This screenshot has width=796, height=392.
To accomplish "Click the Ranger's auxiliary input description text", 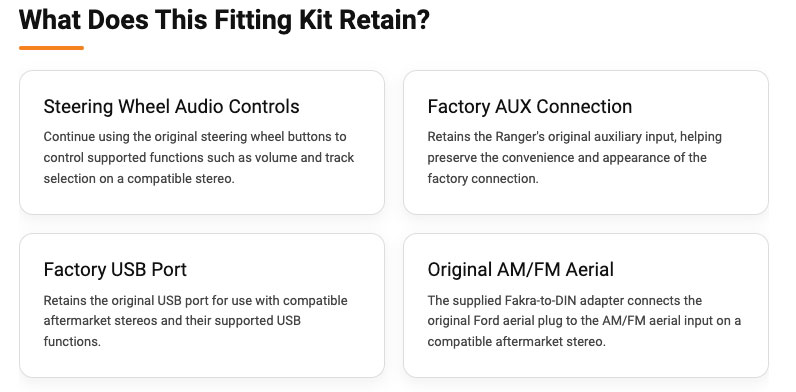I will [x=574, y=158].
